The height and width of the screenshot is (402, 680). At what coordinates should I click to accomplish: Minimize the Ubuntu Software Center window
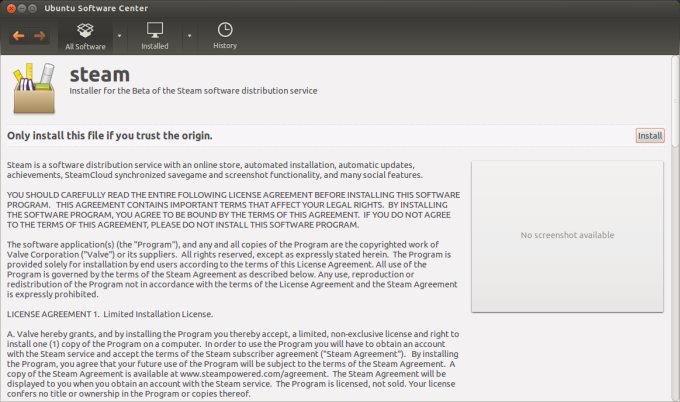pos(22,8)
